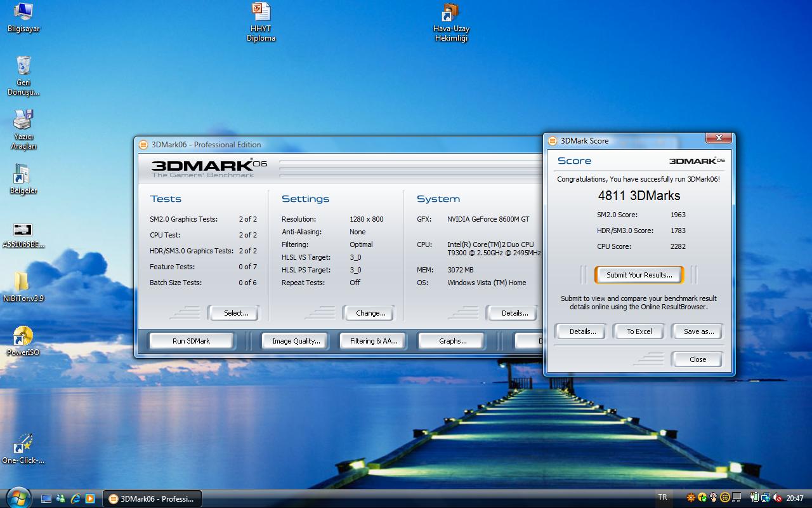812x508 pixels.
Task: Switch the TR language bar indicator
Action: coord(663,497)
